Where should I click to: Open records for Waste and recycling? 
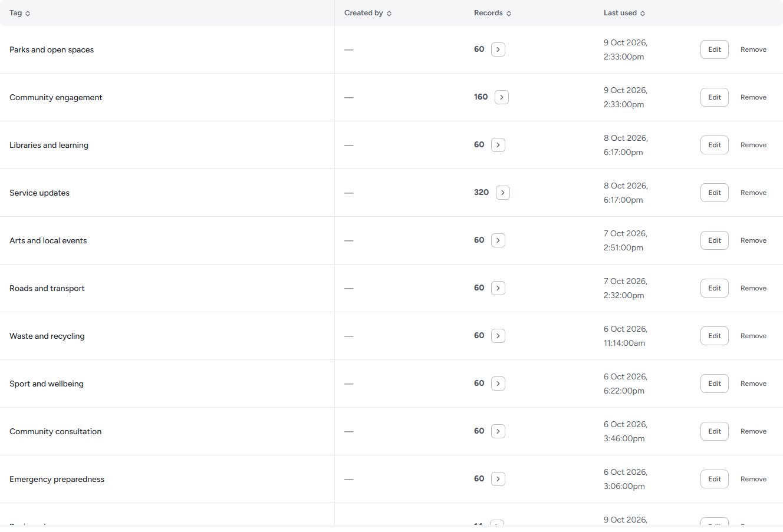pos(498,336)
